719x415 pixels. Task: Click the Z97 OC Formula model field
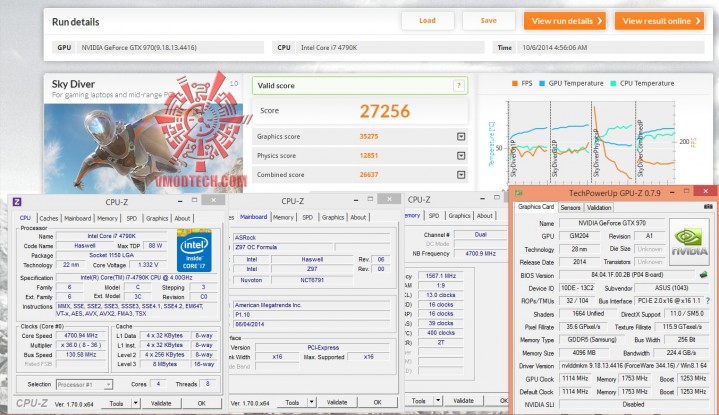[283, 247]
